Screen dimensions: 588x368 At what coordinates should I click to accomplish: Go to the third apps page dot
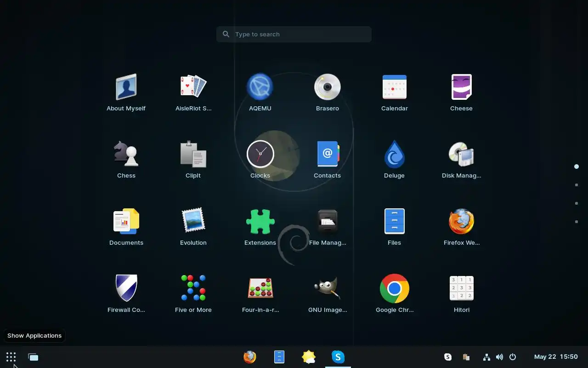577,203
